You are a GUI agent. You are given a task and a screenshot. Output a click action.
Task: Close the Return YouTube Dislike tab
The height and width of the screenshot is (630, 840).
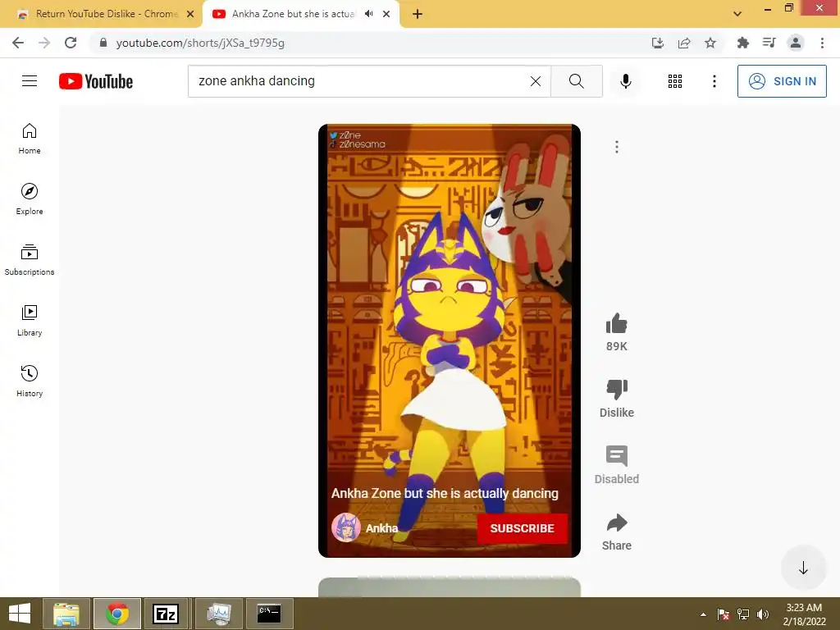(x=190, y=14)
